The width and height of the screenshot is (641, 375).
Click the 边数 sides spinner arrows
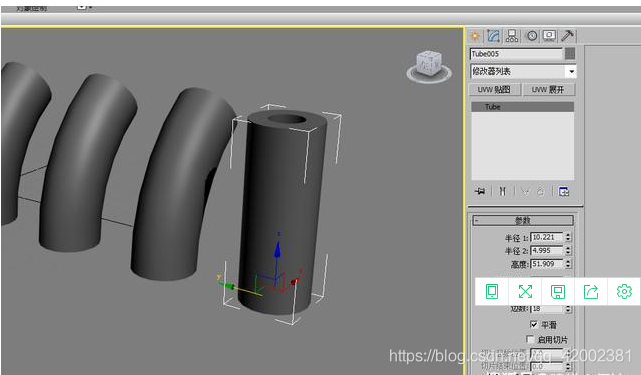tap(568, 309)
